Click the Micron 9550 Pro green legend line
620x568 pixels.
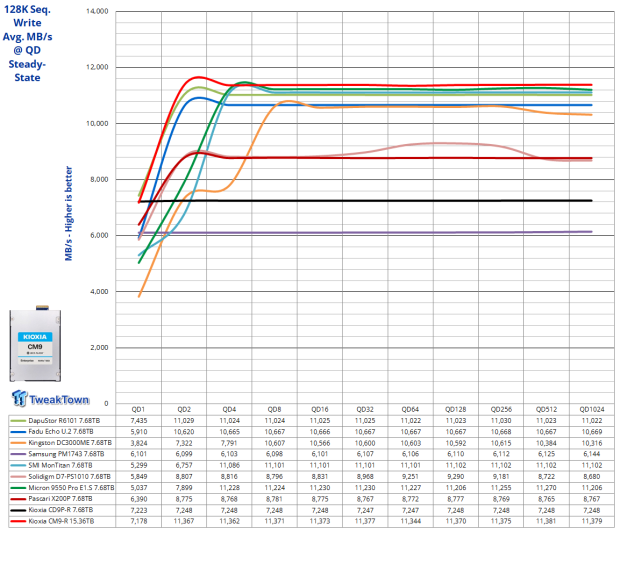point(18,488)
